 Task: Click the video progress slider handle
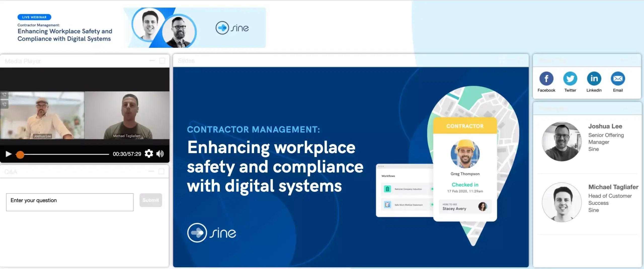tap(20, 154)
